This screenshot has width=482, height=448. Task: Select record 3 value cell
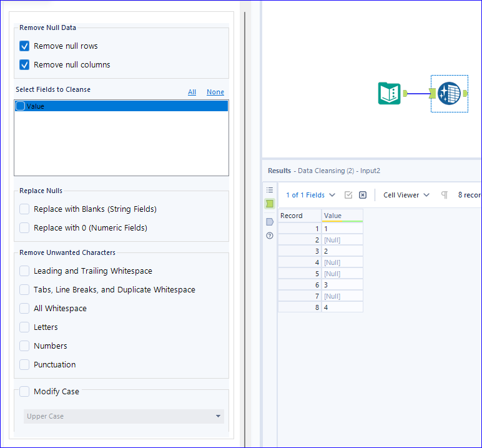pyautogui.click(x=342, y=251)
